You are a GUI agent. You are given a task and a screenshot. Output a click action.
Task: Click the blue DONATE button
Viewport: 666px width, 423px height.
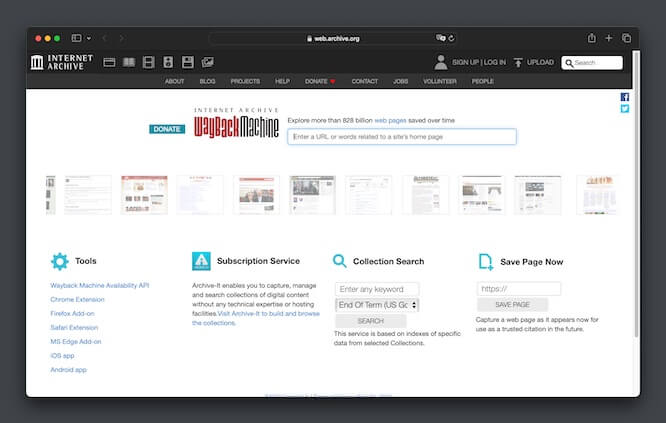[167, 129]
